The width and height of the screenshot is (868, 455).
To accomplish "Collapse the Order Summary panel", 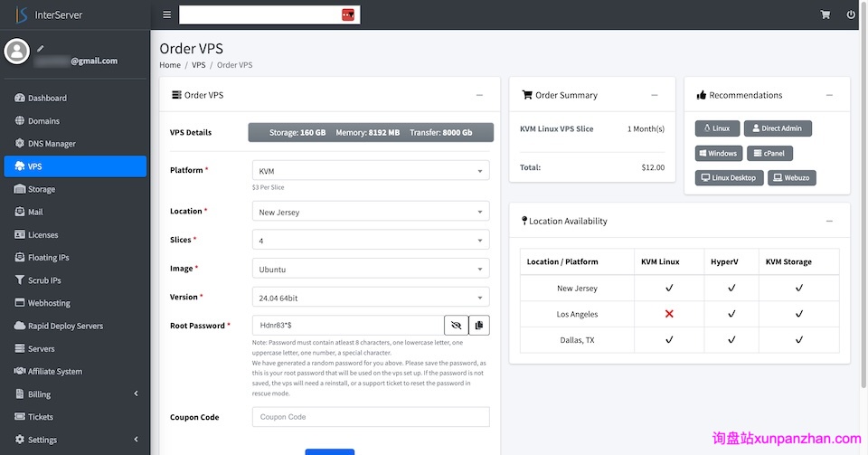I will click(x=655, y=95).
